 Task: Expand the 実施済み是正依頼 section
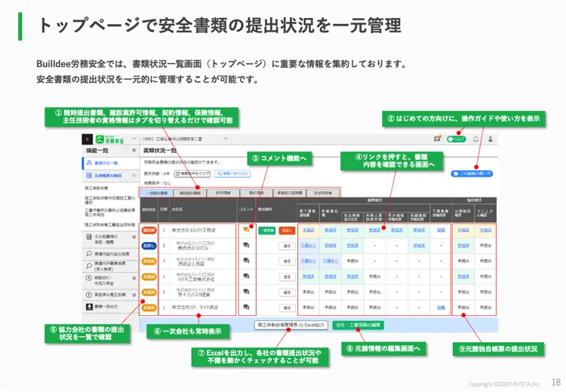[134, 295]
